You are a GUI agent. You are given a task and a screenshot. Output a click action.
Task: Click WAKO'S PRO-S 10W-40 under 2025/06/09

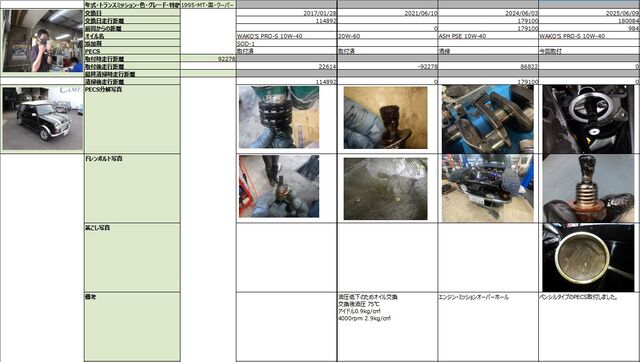pos(589,36)
